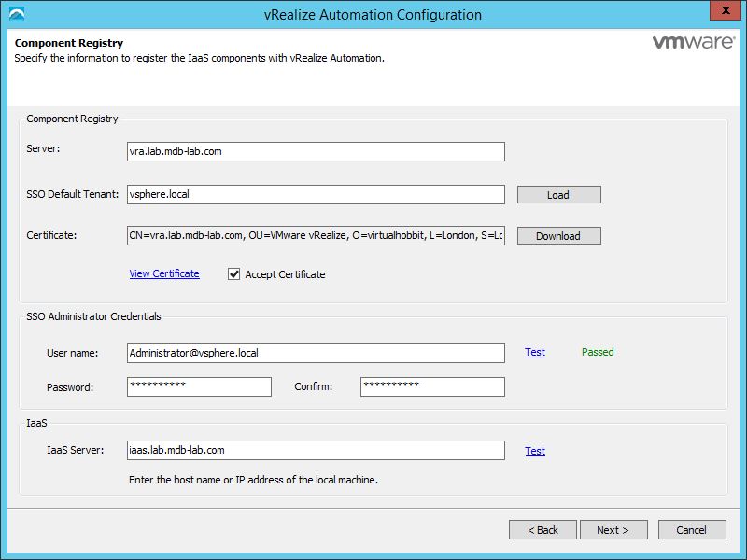The height and width of the screenshot is (560, 747).
Task: Test the IaaS Server connection
Action: click(535, 451)
